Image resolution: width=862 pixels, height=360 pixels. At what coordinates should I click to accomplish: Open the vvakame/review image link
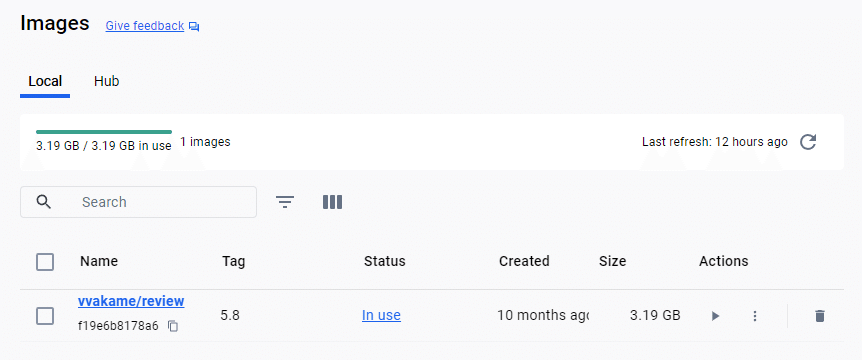click(131, 301)
